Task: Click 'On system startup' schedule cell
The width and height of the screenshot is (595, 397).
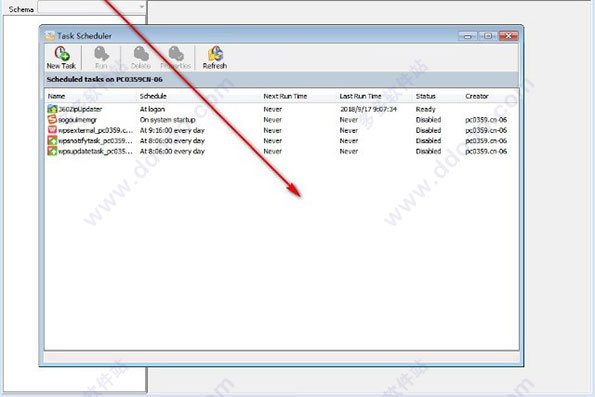Action: 167,120
